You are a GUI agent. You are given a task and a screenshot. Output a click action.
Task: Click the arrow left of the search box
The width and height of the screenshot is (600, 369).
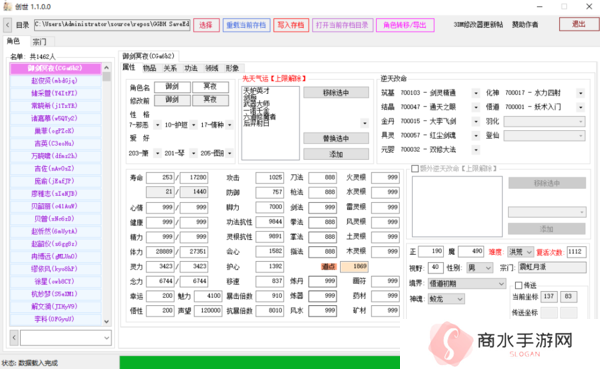[14, 338]
